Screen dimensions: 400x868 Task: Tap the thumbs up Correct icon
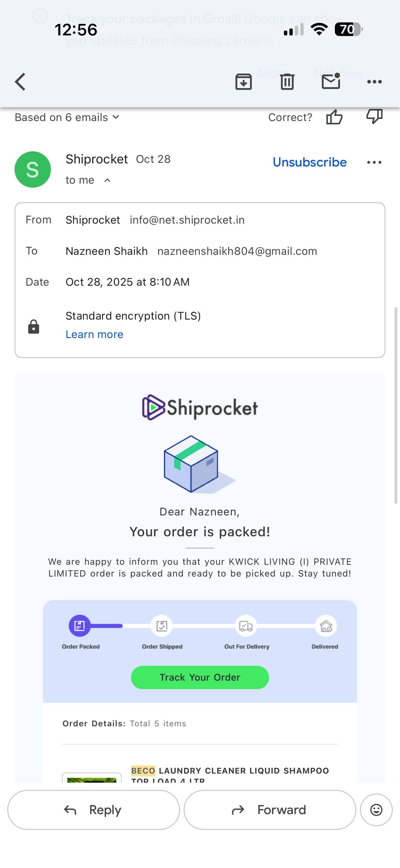(x=334, y=117)
